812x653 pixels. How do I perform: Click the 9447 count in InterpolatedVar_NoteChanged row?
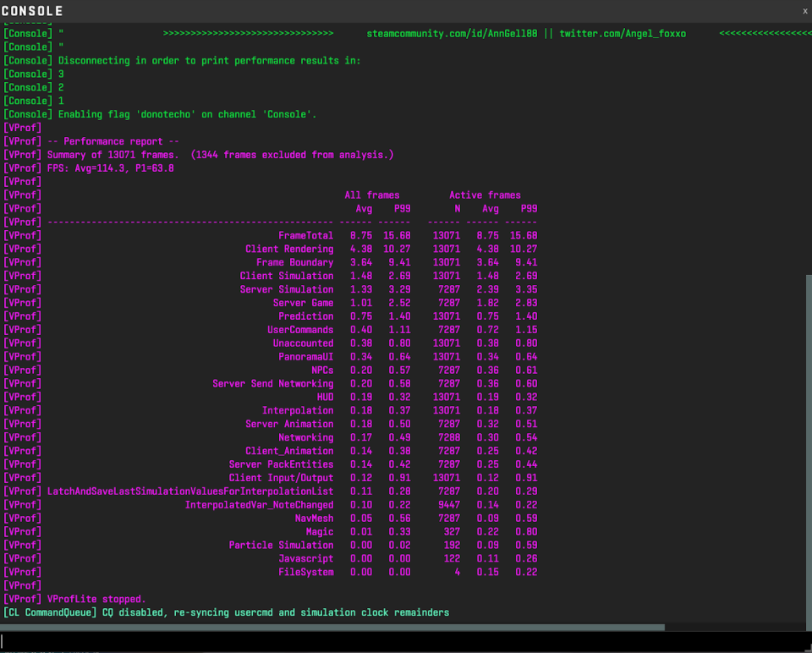(449, 505)
